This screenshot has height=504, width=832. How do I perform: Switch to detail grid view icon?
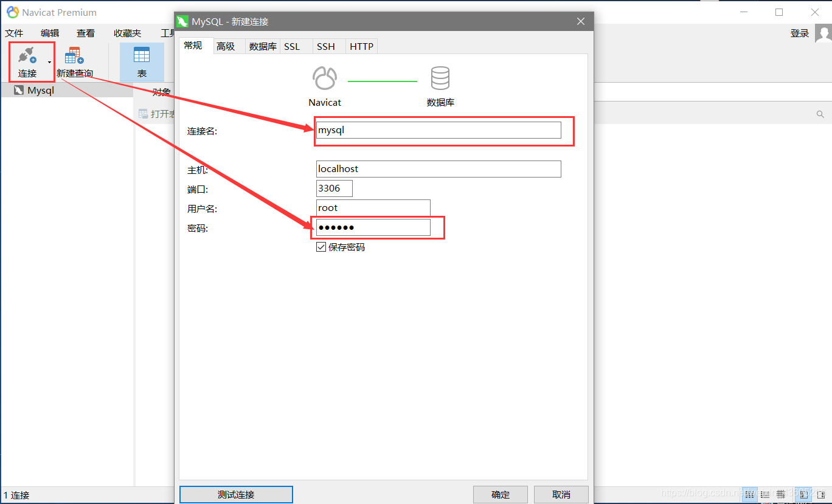pos(781,494)
